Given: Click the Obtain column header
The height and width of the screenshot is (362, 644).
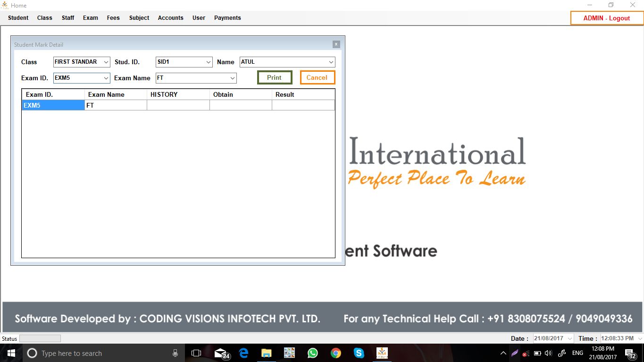Looking at the screenshot, I should [241, 94].
